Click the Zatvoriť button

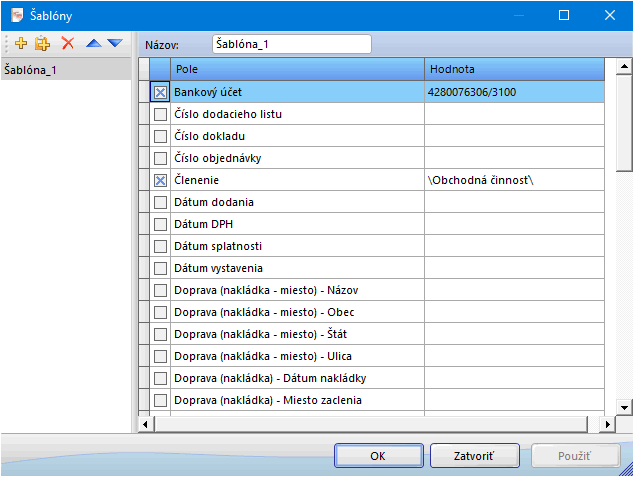[x=473, y=455]
